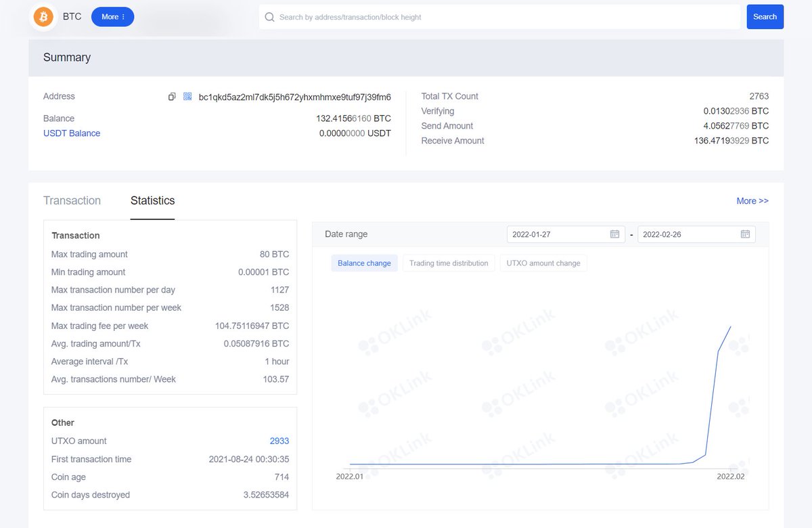Viewport: 812px width, 528px height.
Task: Enable the UTXO amount change view
Action: pyautogui.click(x=543, y=263)
